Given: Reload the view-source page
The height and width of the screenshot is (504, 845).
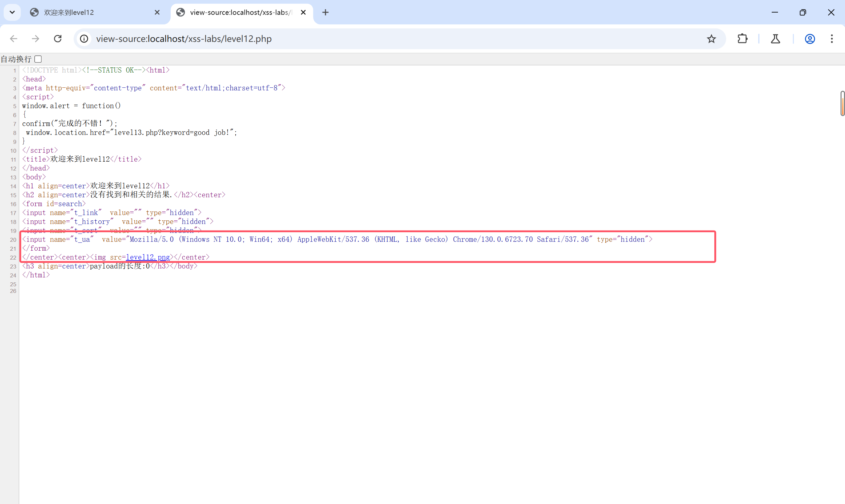Looking at the screenshot, I should (x=58, y=39).
